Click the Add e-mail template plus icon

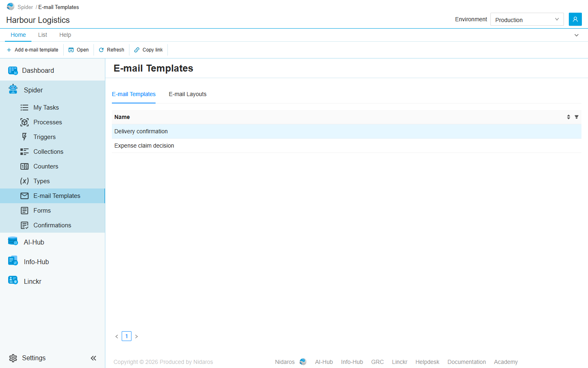click(9, 50)
